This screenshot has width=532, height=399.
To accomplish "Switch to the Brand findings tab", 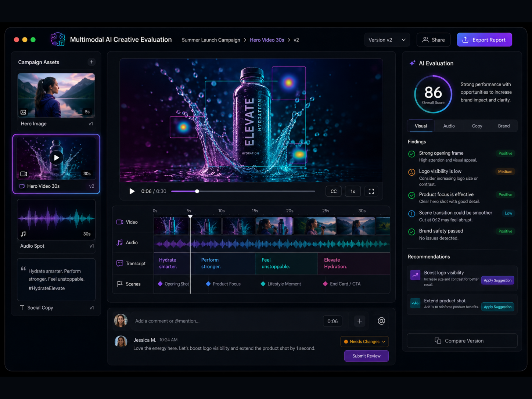I will click(504, 126).
